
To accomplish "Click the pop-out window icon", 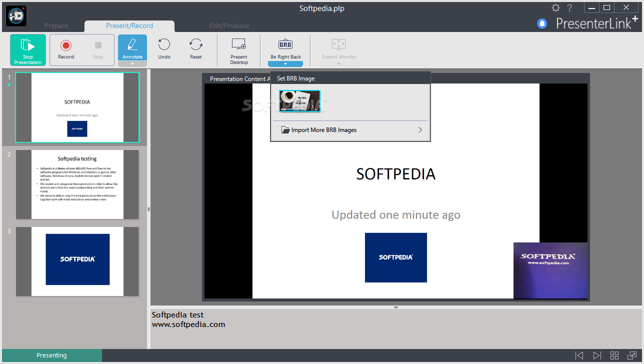I will point(632,355).
